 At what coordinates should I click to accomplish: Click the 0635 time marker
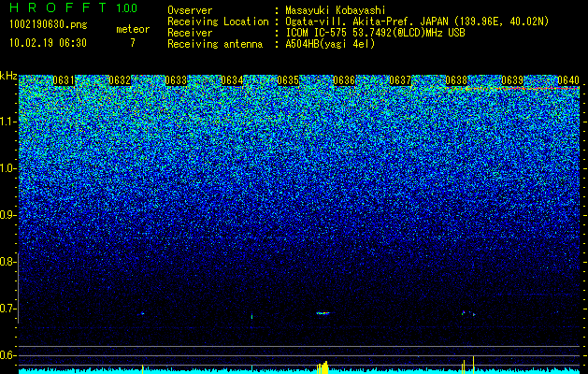[288, 80]
